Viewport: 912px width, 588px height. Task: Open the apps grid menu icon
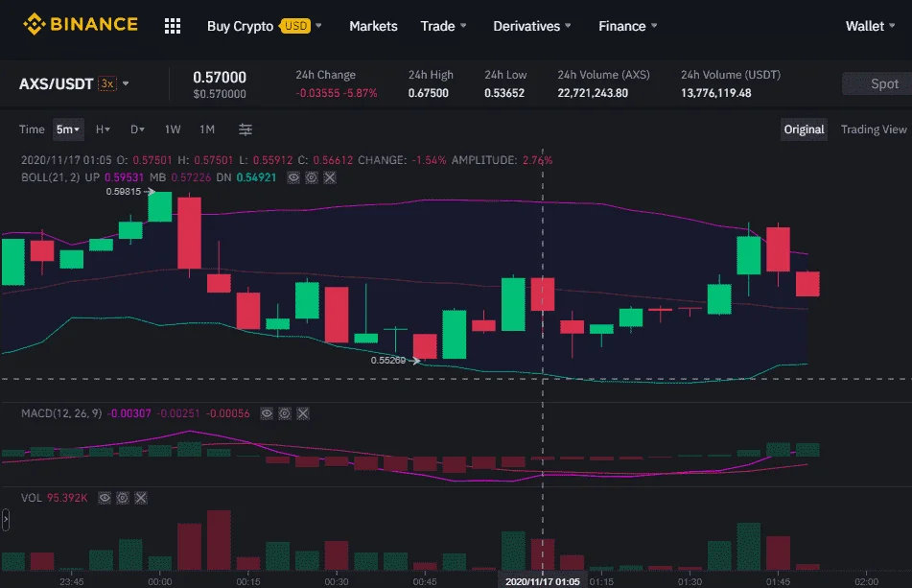(173, 26)
